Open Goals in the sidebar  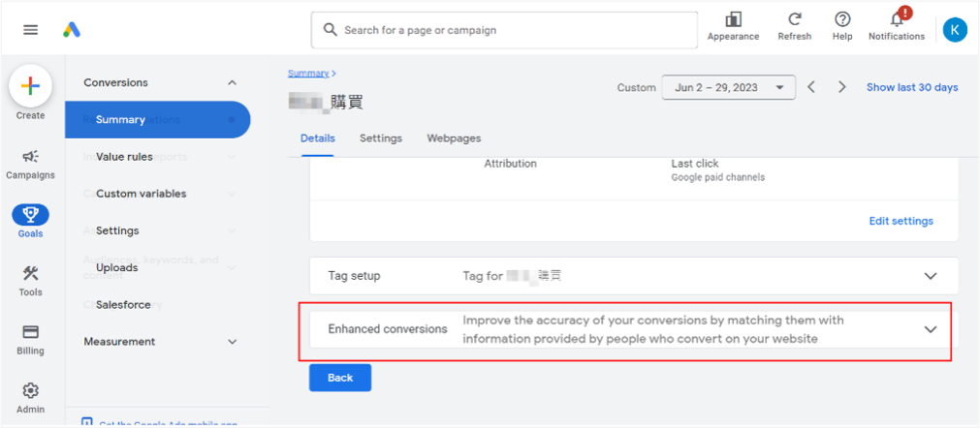31,222
